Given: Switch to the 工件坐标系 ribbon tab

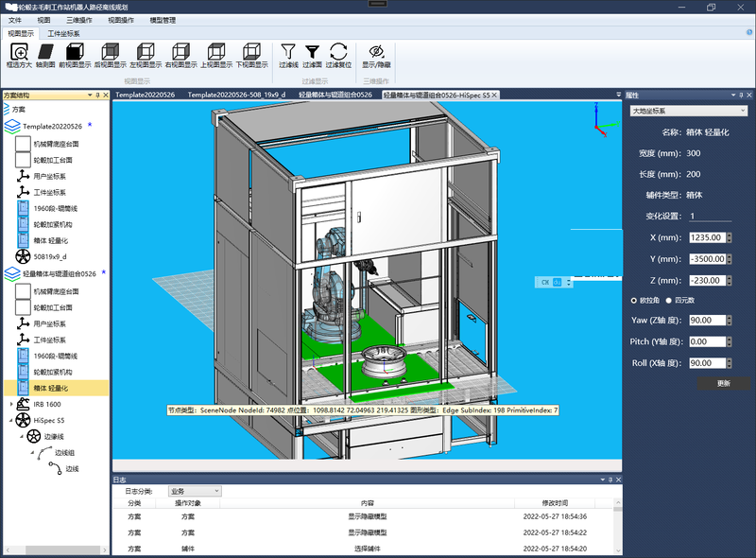Looking at the screenshot, I should pyautogui.click(x=63, y=33).
